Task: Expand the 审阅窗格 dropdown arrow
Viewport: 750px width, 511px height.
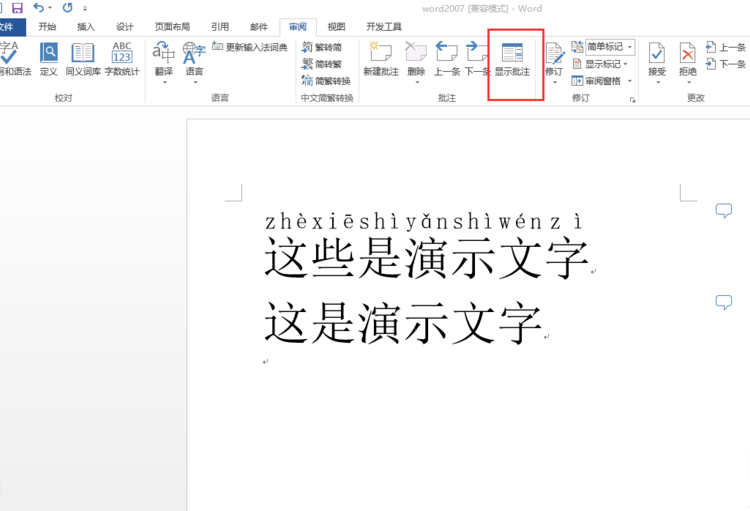Action: [x=630, y=81]
